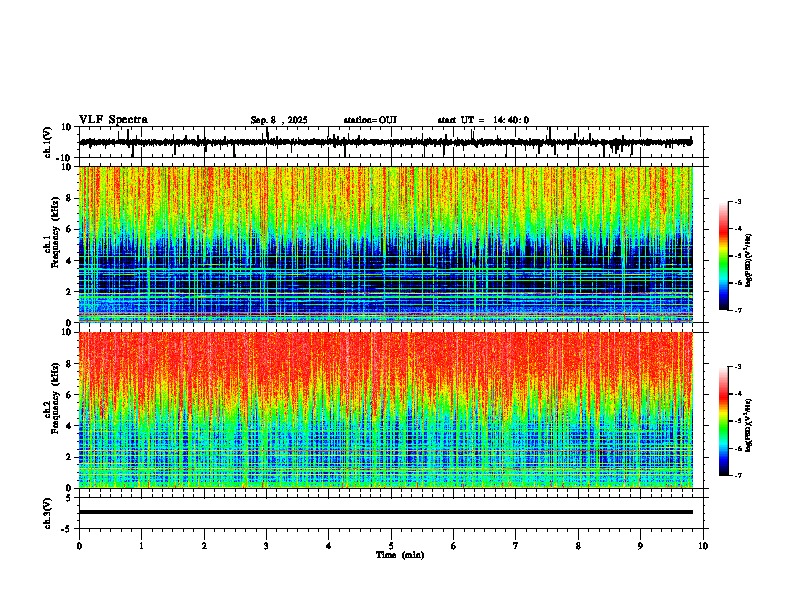
Task: Click the ch.2 color scale bar
Action: click(x=724, y=421)
